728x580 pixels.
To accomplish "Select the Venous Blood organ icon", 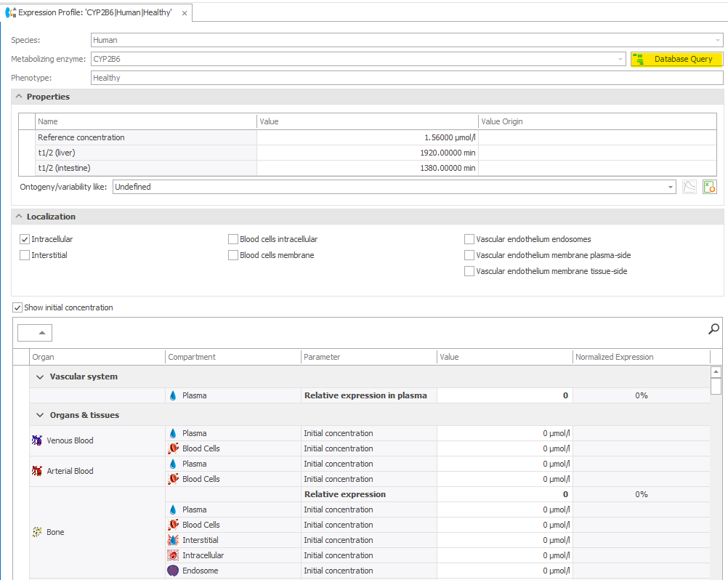I will click(36, 440).
